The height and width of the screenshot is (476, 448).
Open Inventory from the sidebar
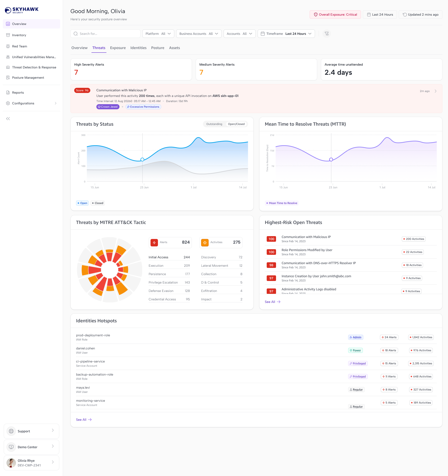[31, 35]
